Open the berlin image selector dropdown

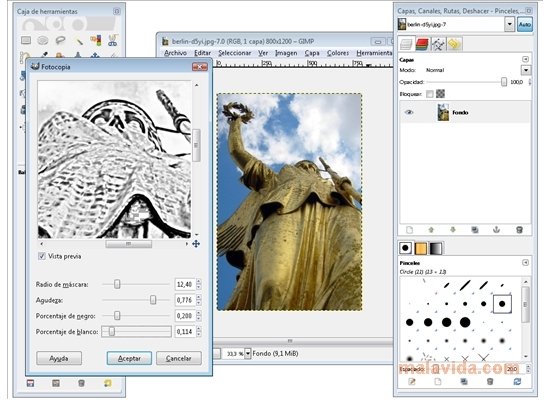coord(509,25)
